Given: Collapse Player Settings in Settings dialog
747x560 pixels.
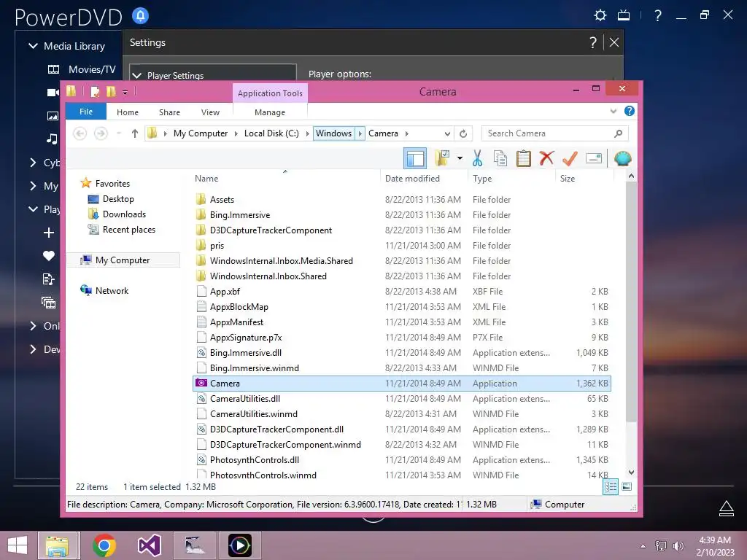Looking at the screenshot, I should (x=137, y=75).
